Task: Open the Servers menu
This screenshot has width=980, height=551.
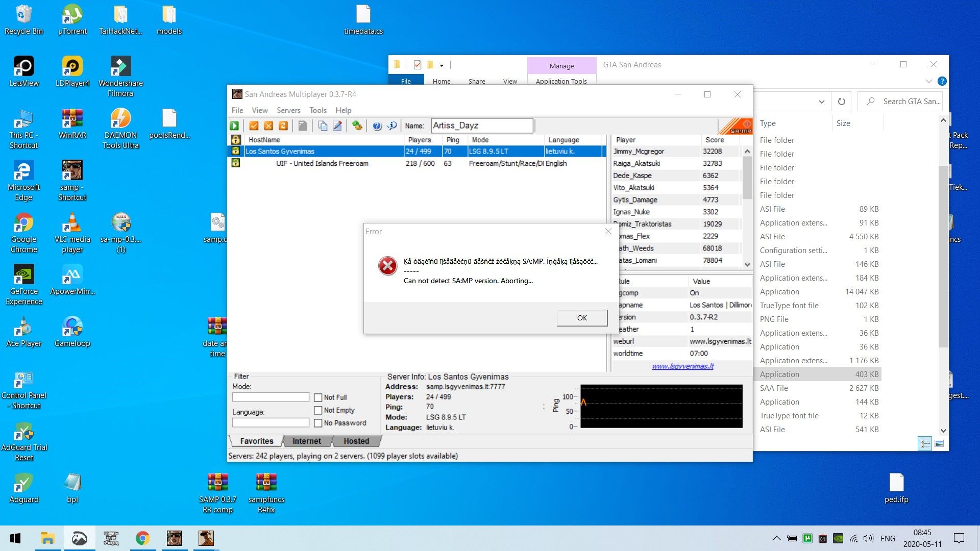Action: point(288,110)
